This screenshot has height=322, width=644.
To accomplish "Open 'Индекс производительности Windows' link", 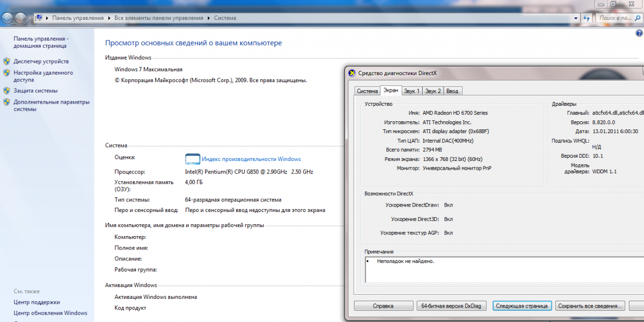I will pyautogui.click(x=251, y=159).
